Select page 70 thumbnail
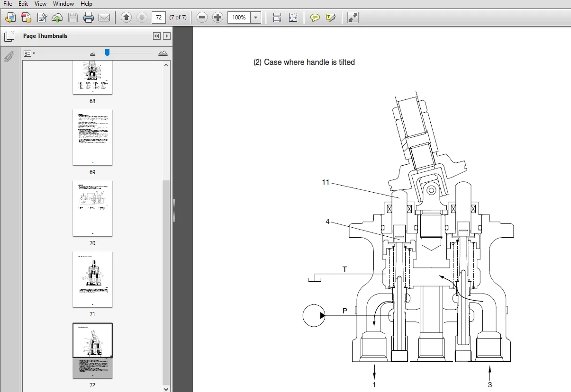Screen dimensions: 571x392 coord(92,208)
